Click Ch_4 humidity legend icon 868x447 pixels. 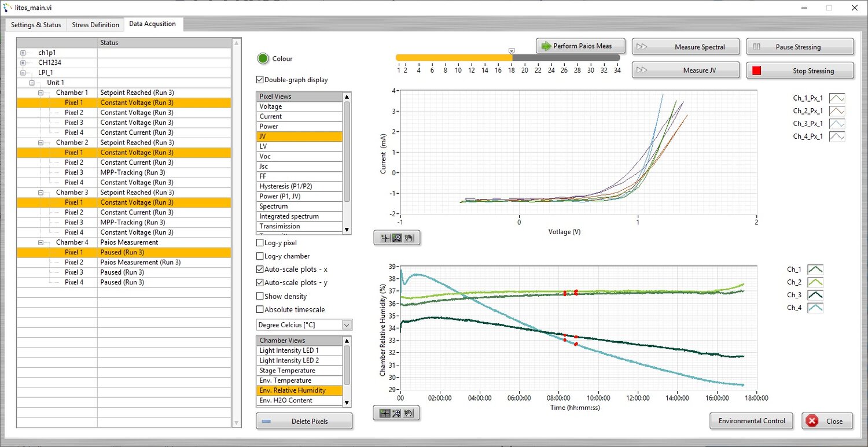pos(815,308)
